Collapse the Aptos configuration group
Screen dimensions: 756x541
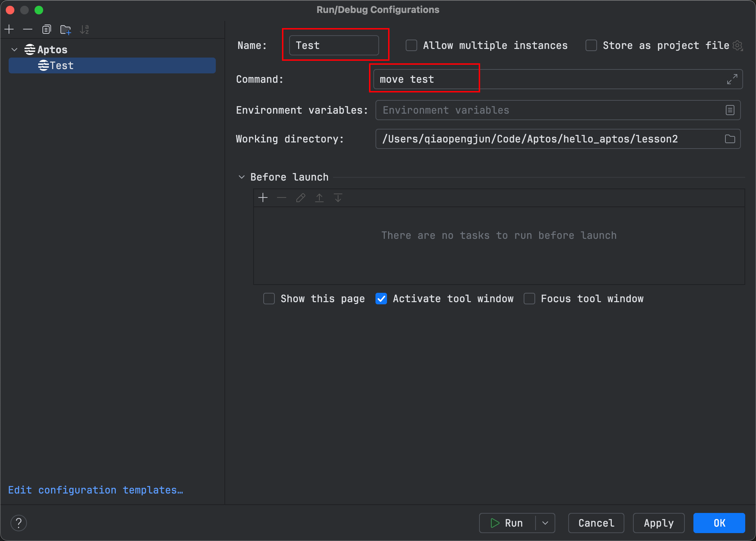pos(14,50)
